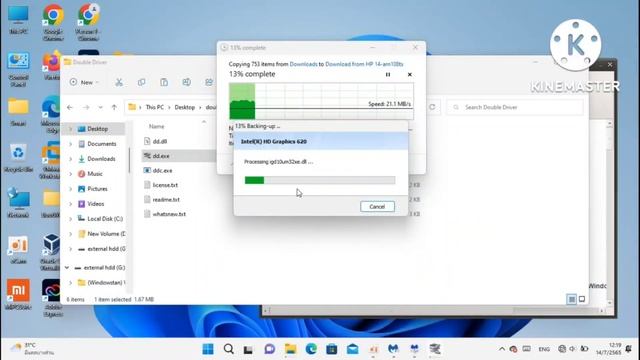Click the Copy icon in Explorer toolbar
Viewport: 640px width, 360px height.
coord(142,82)
